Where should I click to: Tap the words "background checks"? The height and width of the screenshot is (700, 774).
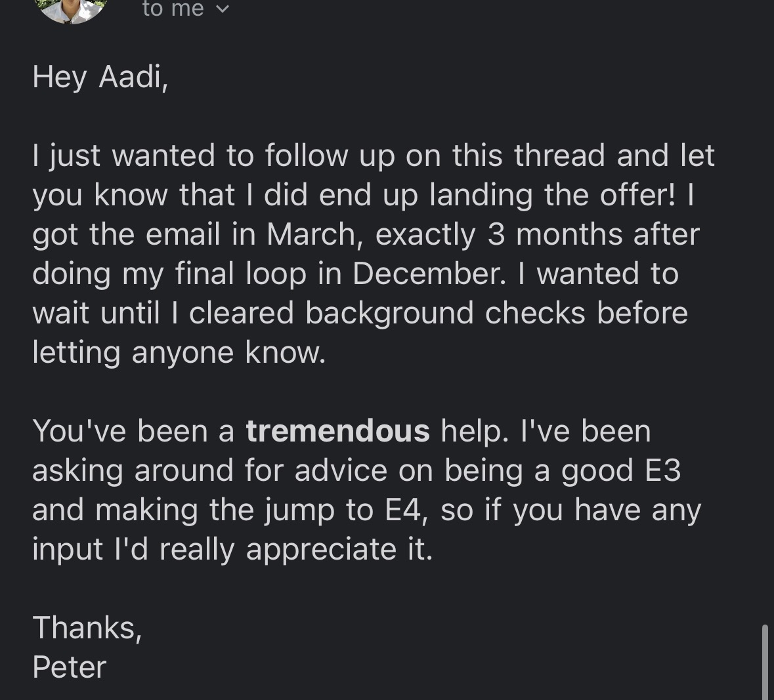pos(445,313)
